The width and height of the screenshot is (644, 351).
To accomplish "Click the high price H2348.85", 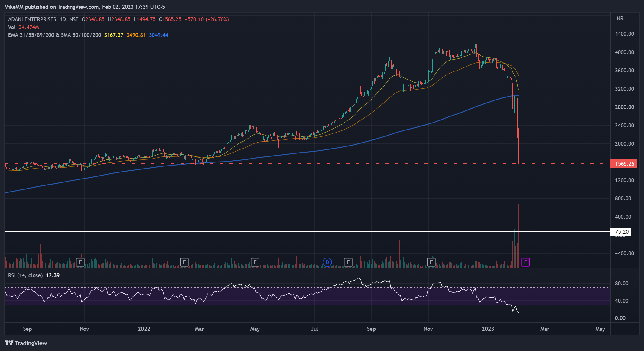I will 119,19.
